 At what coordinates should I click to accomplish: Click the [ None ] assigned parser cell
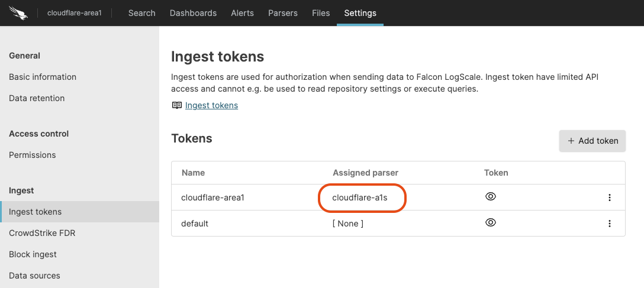pyautogui.click(x=348, y=224)
